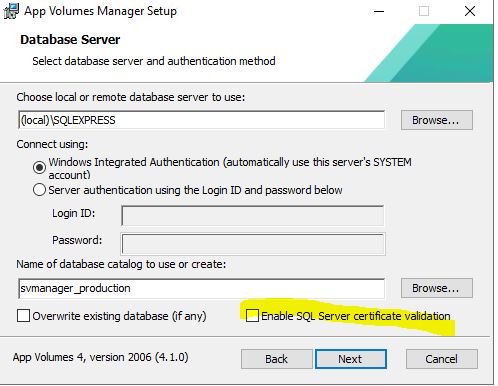Click the App Volumes Manager Setup title text

pos(100,11)
